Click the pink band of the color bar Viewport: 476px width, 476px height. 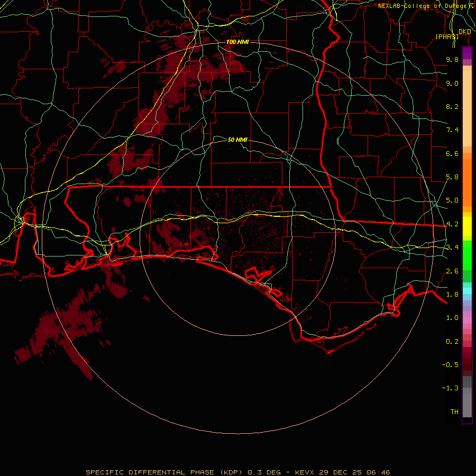pyautogui.click(x=467, y=321)
